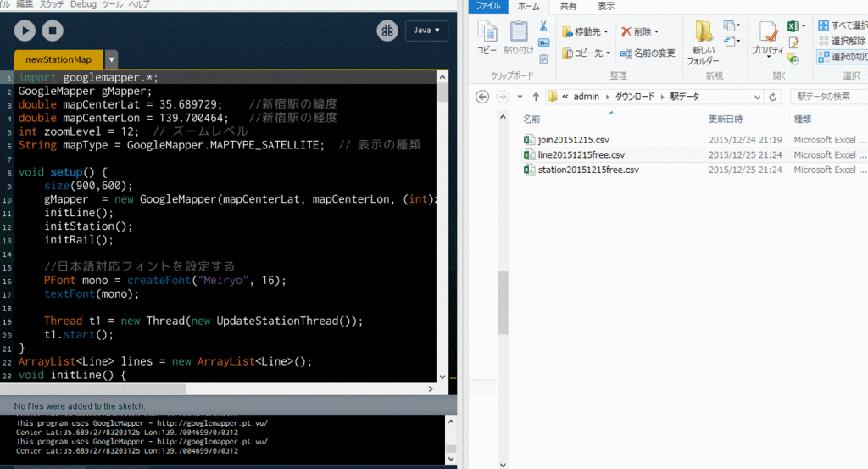Image resolution: width=868 pixels, height=469 pixels.
Task: Open the 削除 delete dropdown
Action: [640, 31]
